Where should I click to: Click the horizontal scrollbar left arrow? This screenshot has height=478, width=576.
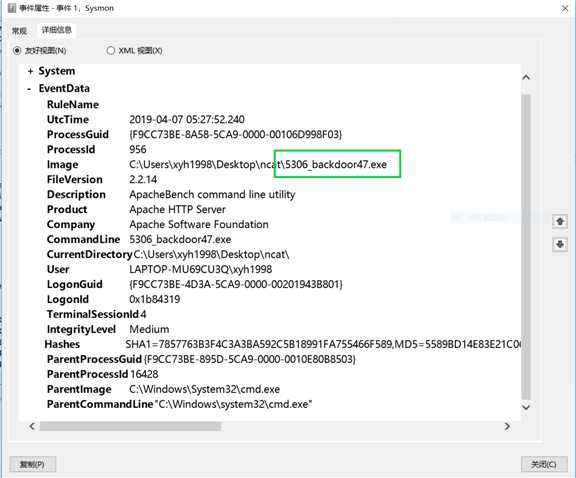pyautogui.click(x=32, y=426)
